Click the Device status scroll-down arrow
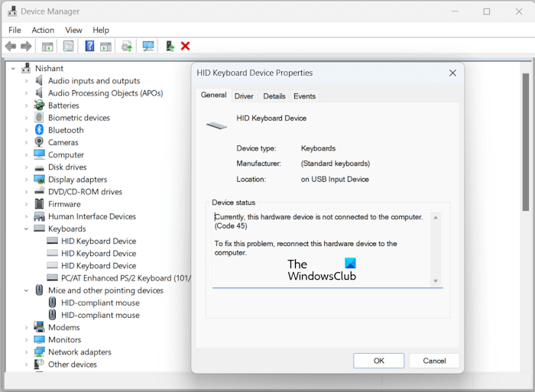Image resolution: width=535 pixels, height=392 pixels. click(x=436, y=281)
